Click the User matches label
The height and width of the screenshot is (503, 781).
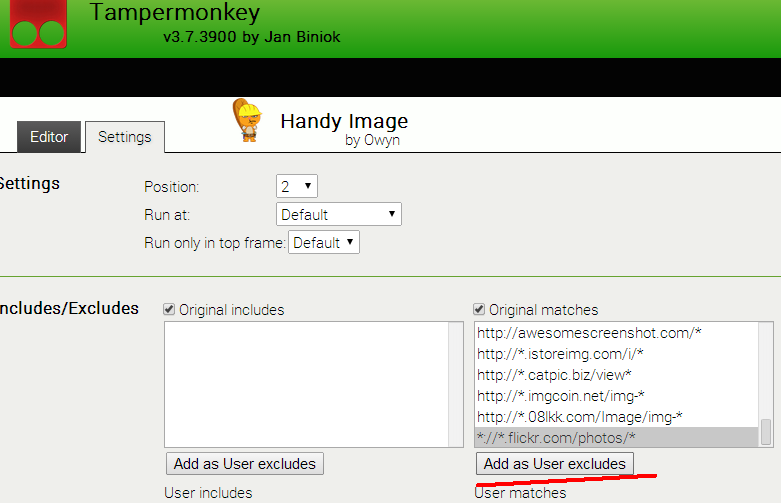click(x=520, y=493)
